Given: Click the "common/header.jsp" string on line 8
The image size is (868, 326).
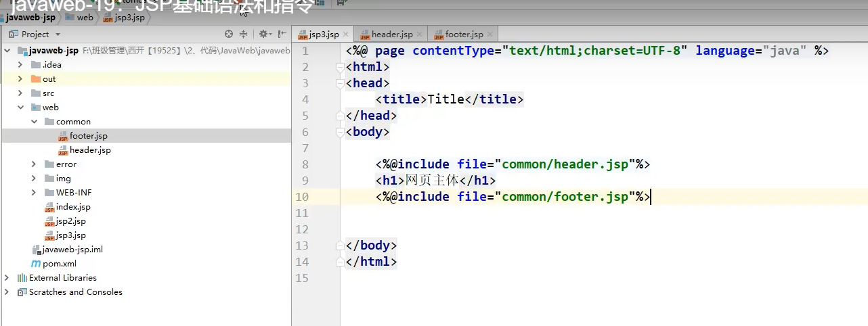Looking at the screenshot, I should 565,164.
